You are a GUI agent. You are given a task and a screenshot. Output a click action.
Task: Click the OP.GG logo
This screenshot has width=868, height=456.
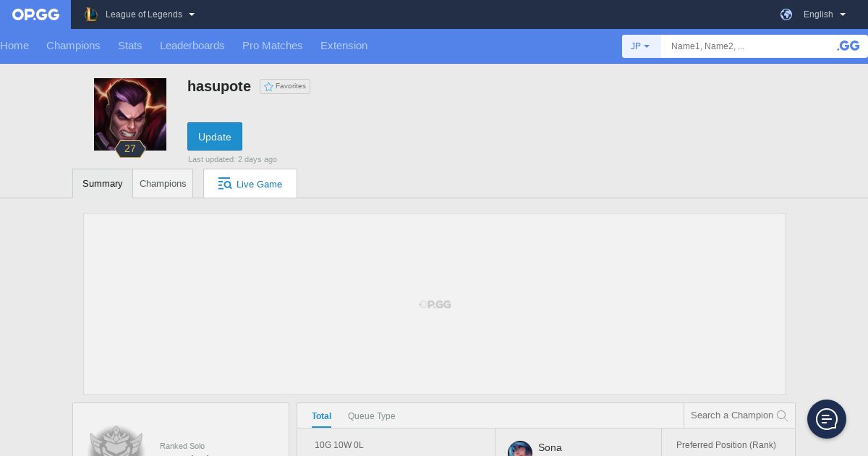point(35,14)
